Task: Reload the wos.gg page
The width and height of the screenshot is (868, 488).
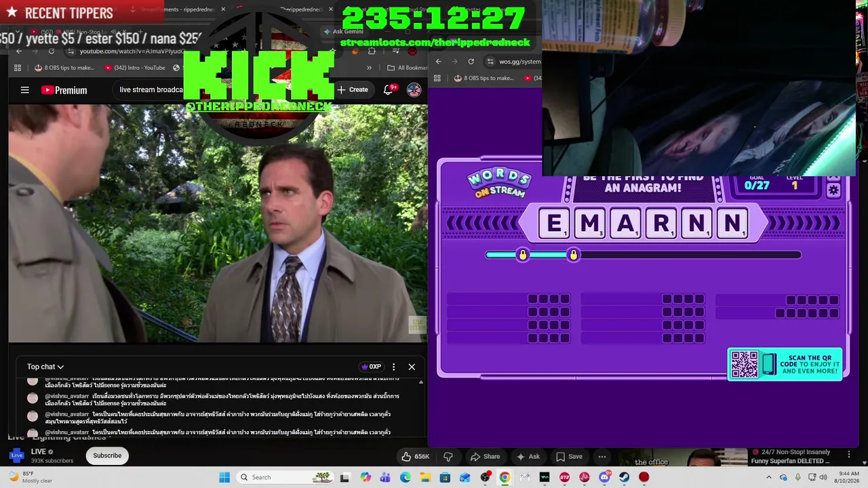Action: coord(471,62)
